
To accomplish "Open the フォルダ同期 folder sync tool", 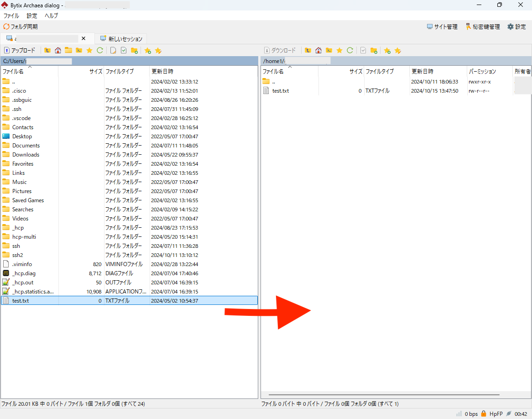I will pyautogui.click(x=21, y=27).
